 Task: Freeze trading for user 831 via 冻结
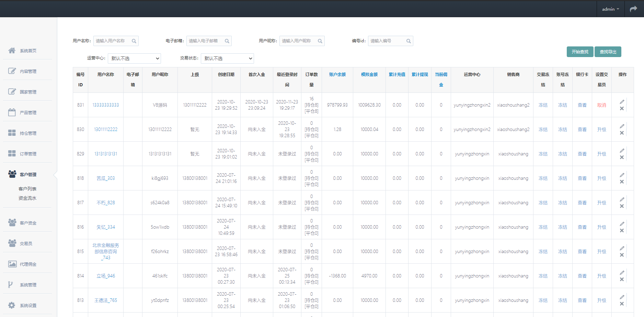tap(543, 105)
